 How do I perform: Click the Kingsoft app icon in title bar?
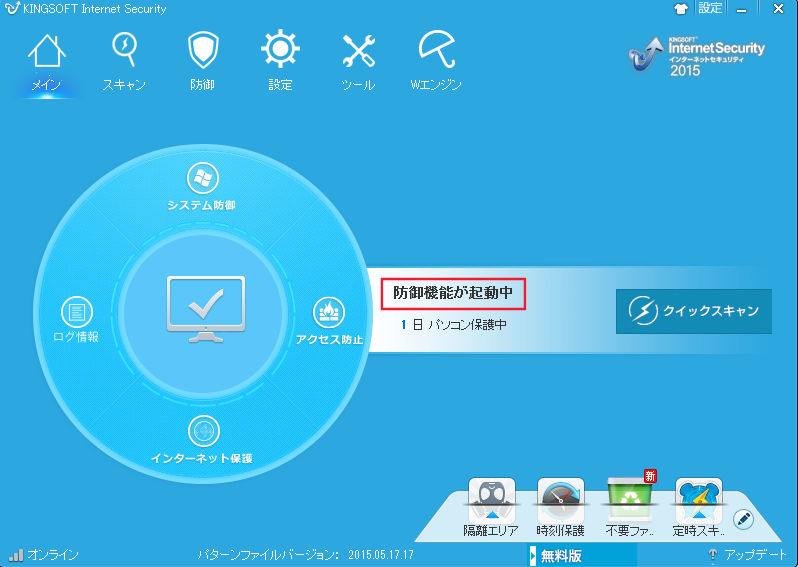pos(12,8)
